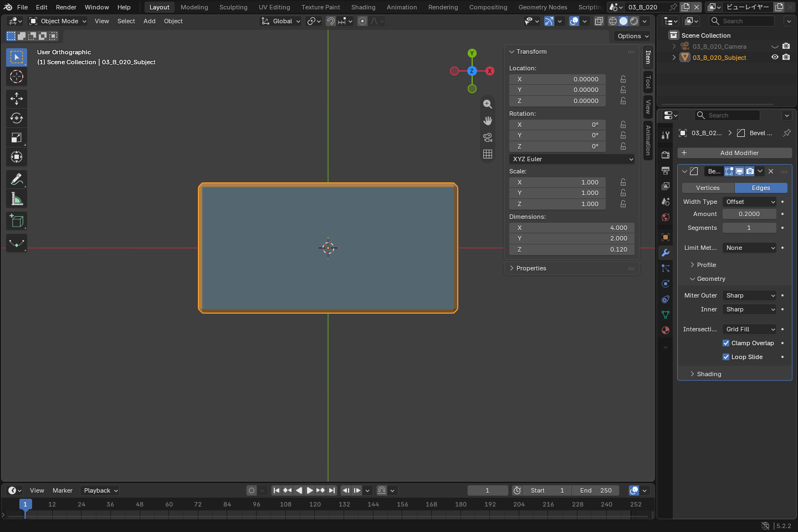798x532 pixels.
Task: Open the Render properties tab icon
Action: pos(666,155)
